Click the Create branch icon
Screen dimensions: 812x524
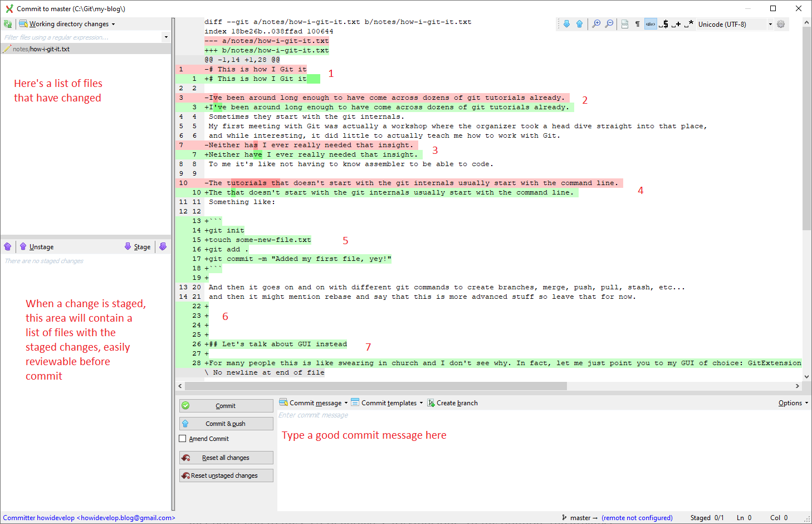pyautogui.click(x=429, y=402)
